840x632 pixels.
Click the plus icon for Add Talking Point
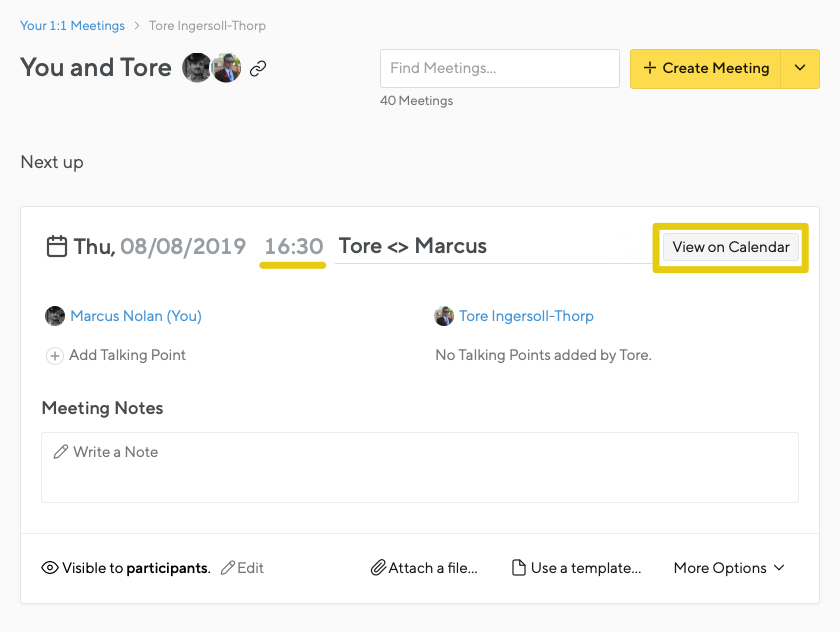tap(55, 355)
